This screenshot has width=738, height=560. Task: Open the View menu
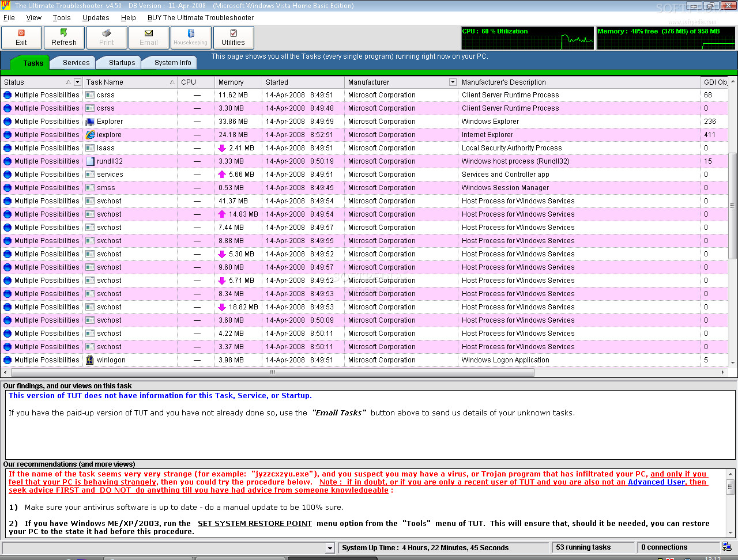[x=34, y=18]
